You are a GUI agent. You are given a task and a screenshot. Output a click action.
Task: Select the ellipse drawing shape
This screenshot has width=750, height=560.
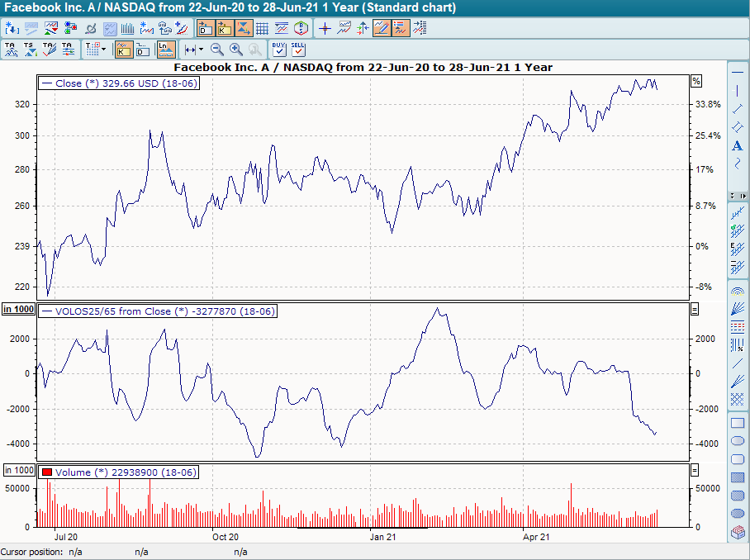[x=738, y=442]
